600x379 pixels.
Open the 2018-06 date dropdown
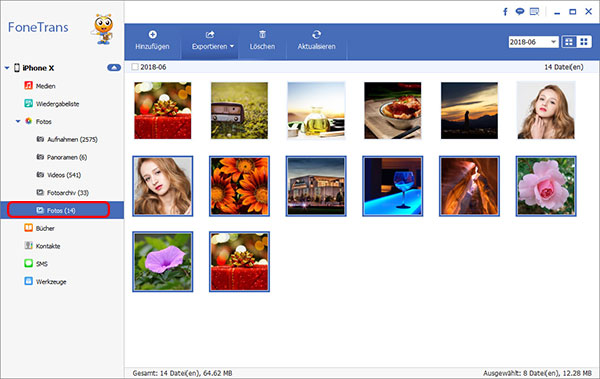(533, 42)
